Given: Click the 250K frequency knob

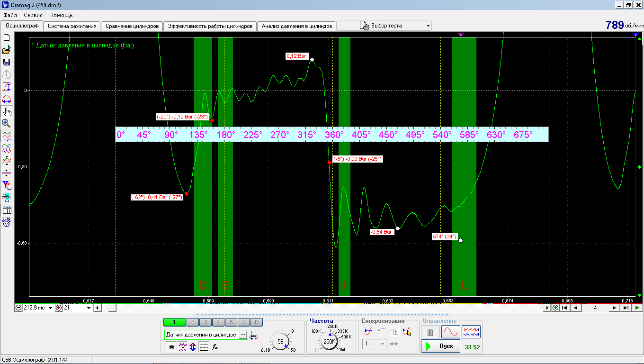Looking at the screenshot, I should tap(329, 341).
